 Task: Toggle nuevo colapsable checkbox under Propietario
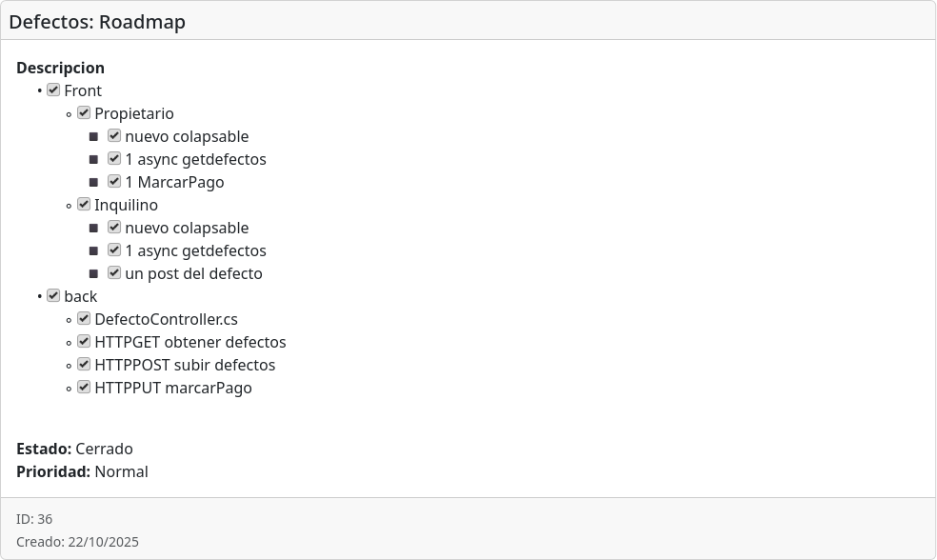click(114, 136)
